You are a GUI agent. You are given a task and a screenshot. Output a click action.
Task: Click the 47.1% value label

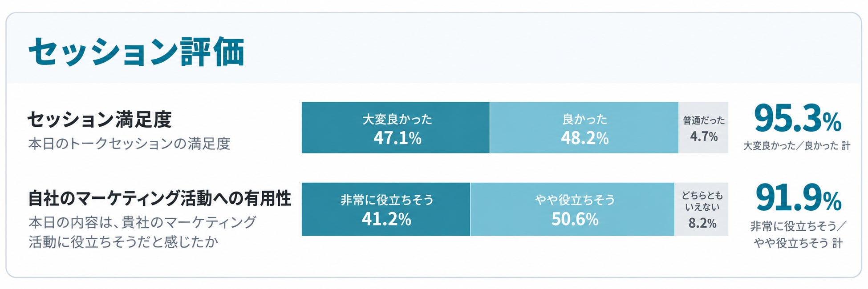coord(397,138)
